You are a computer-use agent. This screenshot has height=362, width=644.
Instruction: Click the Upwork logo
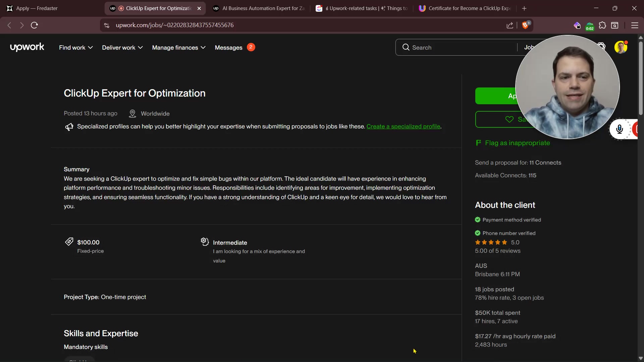[x=27, y=47]
